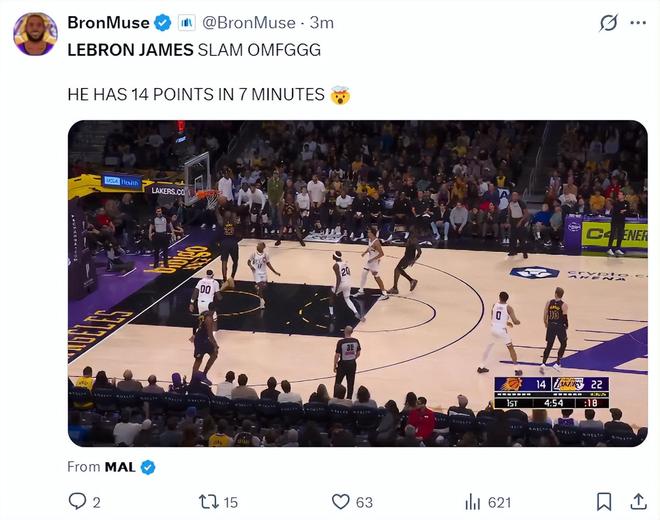Reply to the post via the comment icon
Image resolution: width=660 pixels, height=520 pixels.
tap(77, 501)
